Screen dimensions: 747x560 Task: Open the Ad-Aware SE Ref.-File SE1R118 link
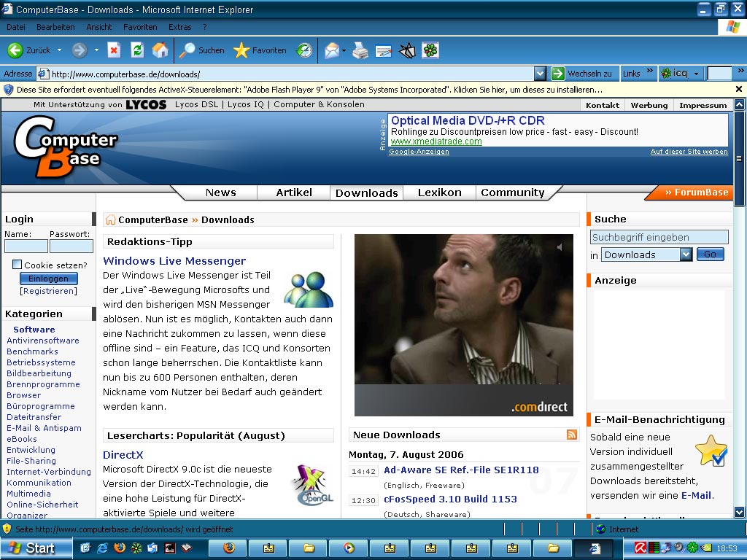click(x=461, y=470)
